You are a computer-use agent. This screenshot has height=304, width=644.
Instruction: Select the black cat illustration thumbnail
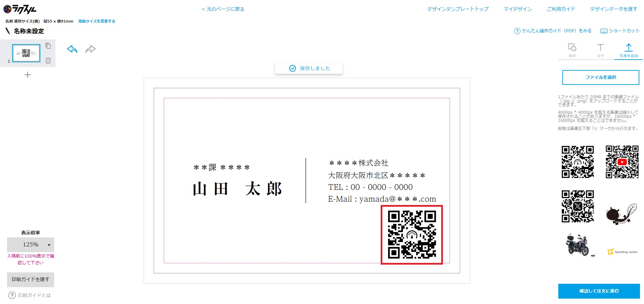[x=621, y=214]
